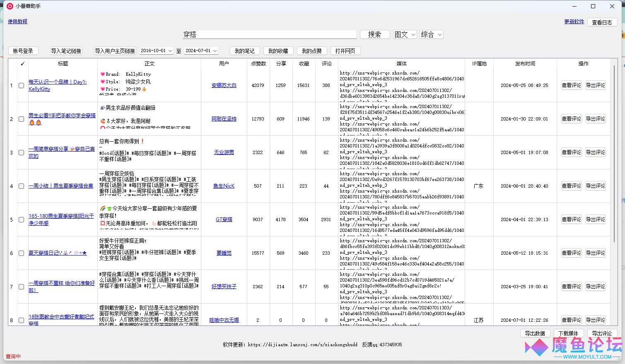The image size is (625, 364).
Task: Open user link 鱼生NicK
Action: coord(224,186)
